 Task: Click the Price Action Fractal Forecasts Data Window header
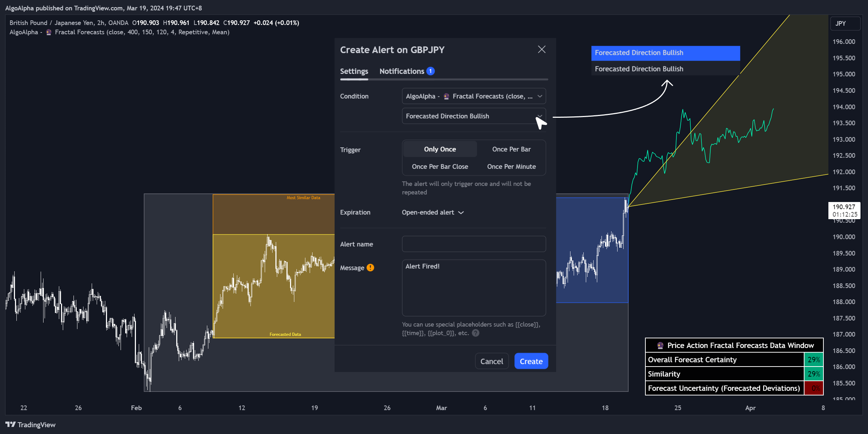pyautogui.click(x=734, y=345)
